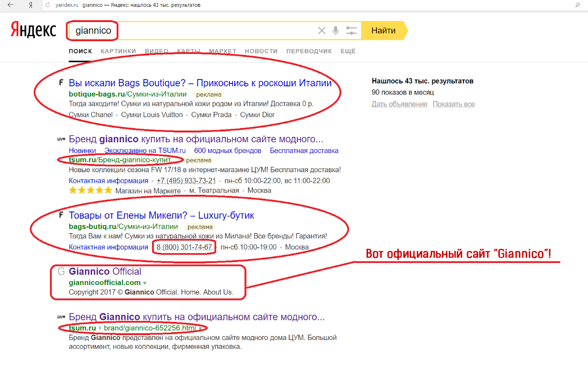Screen dimensions: 588x367
Task: Click phone number +7 (495) 933-73-21
Action: click(186, 181)
